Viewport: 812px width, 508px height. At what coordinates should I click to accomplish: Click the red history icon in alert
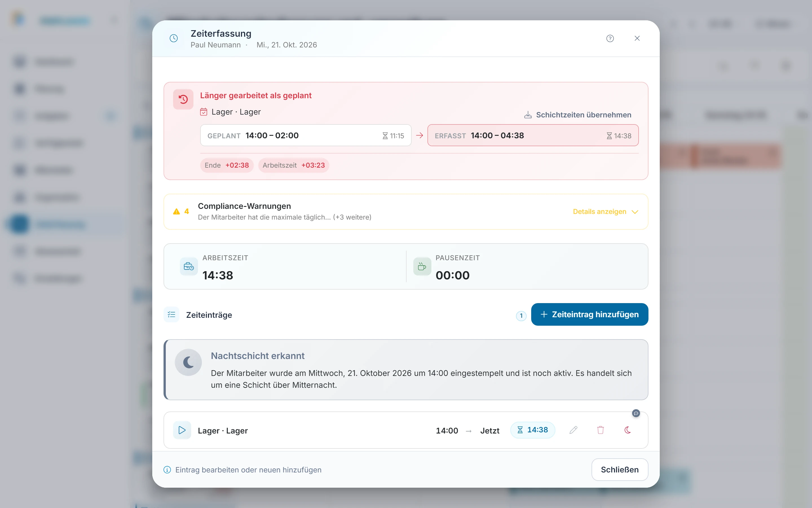tap(183, 99)
